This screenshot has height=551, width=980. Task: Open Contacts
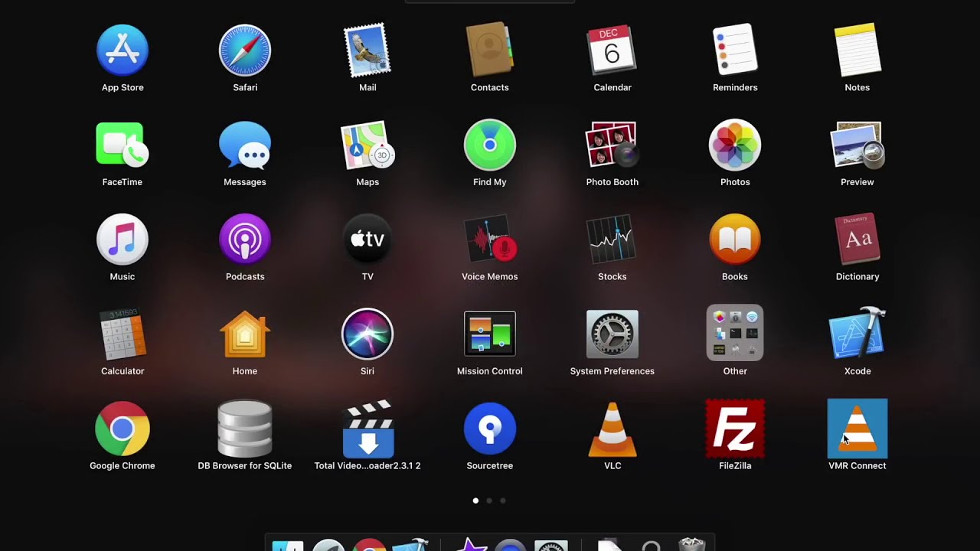point(490,51)
